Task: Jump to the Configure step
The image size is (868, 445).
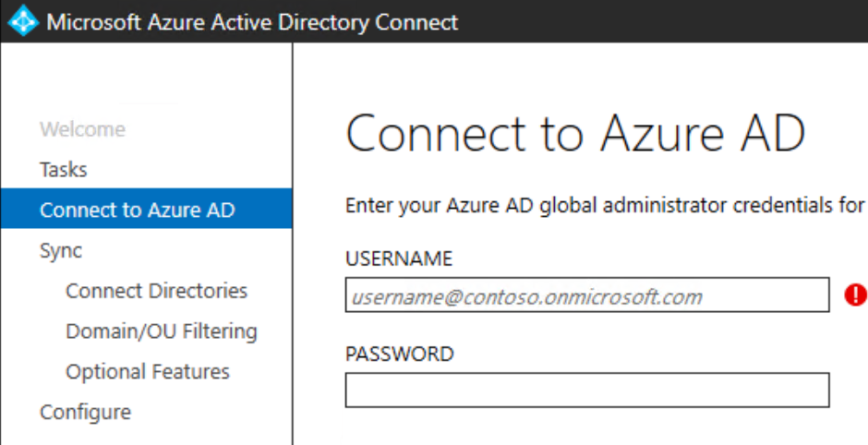Action: point(85,412)
